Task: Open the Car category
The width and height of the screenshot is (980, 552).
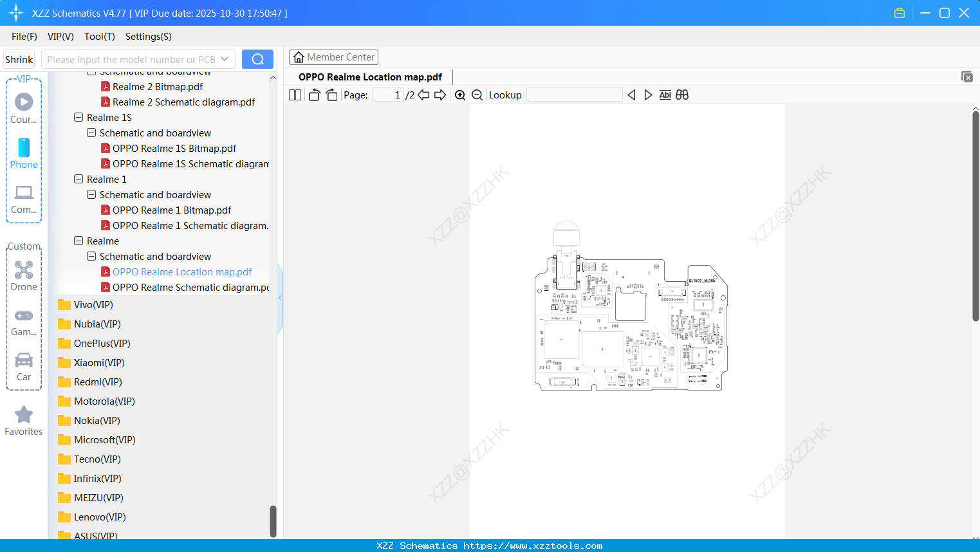Action: (24, 367)
